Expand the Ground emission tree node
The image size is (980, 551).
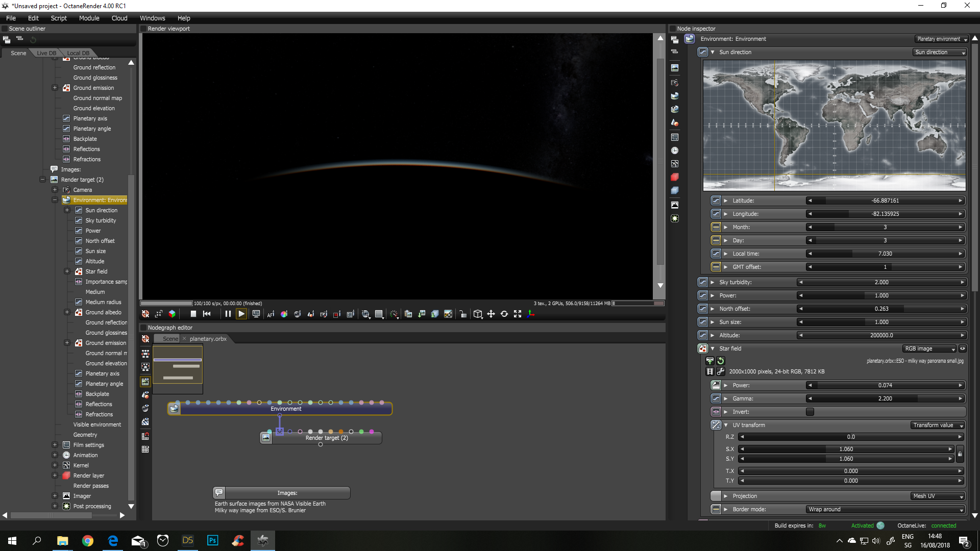coord(55,88)
